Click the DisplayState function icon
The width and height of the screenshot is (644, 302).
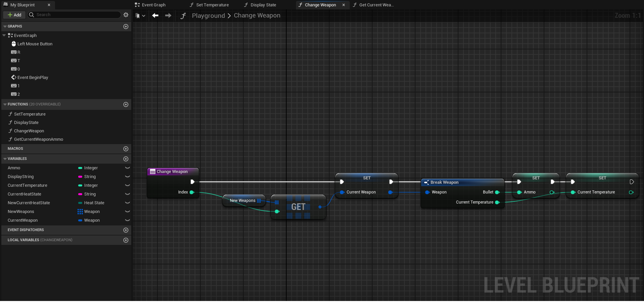click(10, 123)
